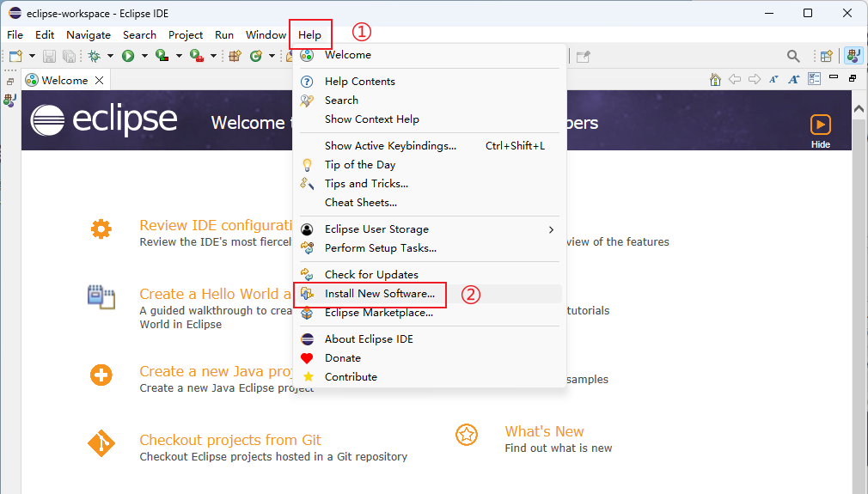Image resolution: width=868 pixels, height=494 pixels.
Task: Click the Reduce font size icon
Action: pos(773,80)
